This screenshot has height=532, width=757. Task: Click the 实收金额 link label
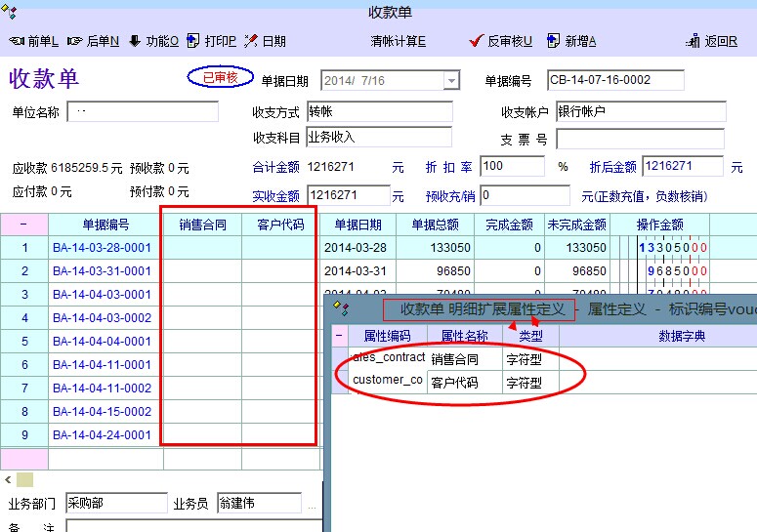click(275, 196)
